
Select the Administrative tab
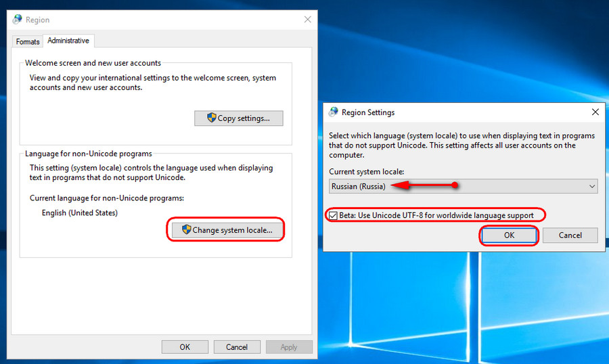(68, 41)
